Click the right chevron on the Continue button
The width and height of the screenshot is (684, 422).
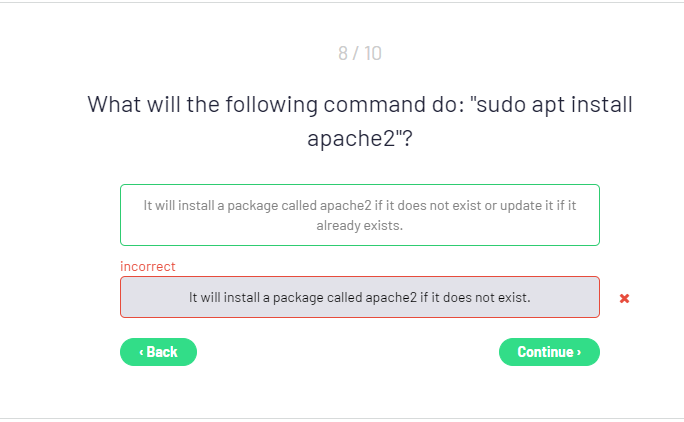(x=579, y=352)
